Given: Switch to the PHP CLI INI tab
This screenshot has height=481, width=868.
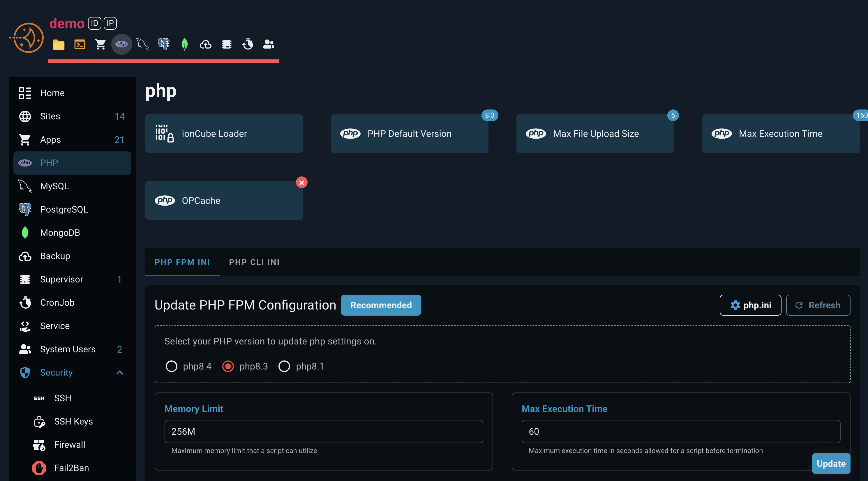Looking at the screenshot, I should coord(254,262).
